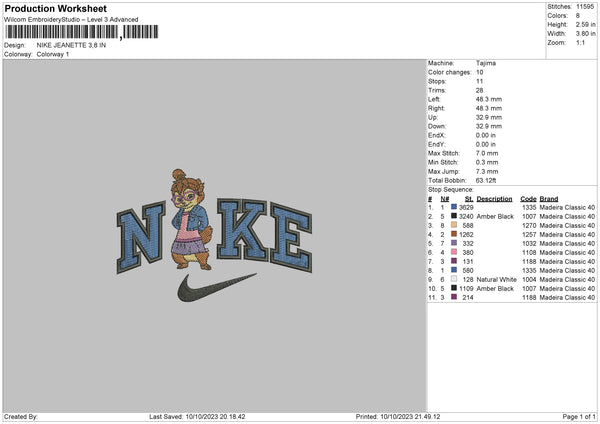Viewport: 600px width, 424px height.
Task: Click the Page 1 of 1 indicator
Action: (x=579, y=417)
